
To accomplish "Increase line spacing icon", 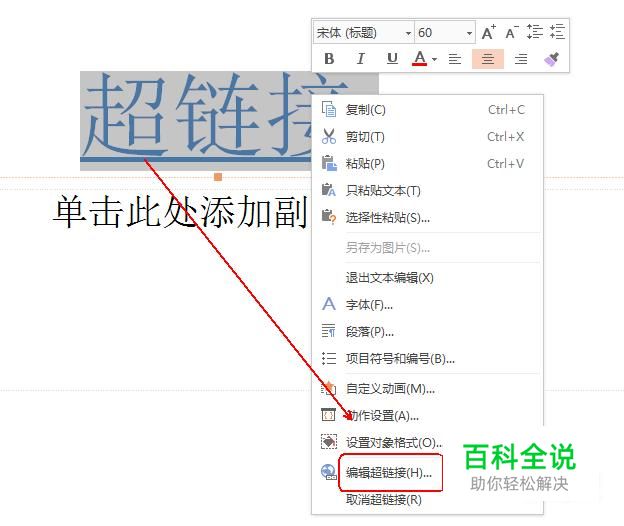I will (534, 32).
